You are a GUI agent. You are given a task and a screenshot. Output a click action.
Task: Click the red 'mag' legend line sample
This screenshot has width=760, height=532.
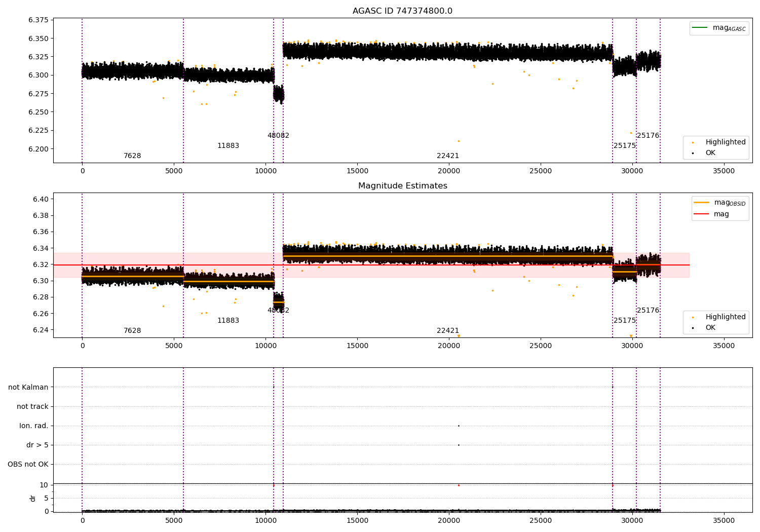click(x=701, y=214)
